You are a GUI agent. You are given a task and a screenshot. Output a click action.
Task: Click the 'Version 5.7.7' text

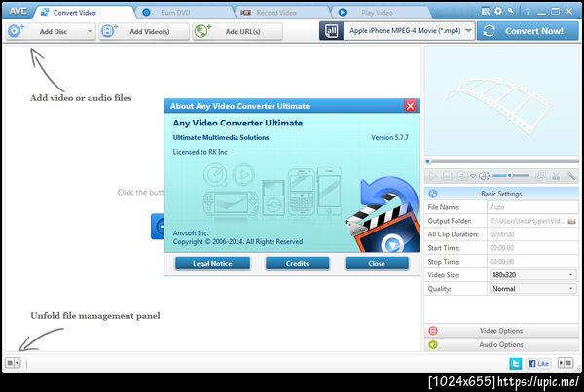[x=389, y=137]
